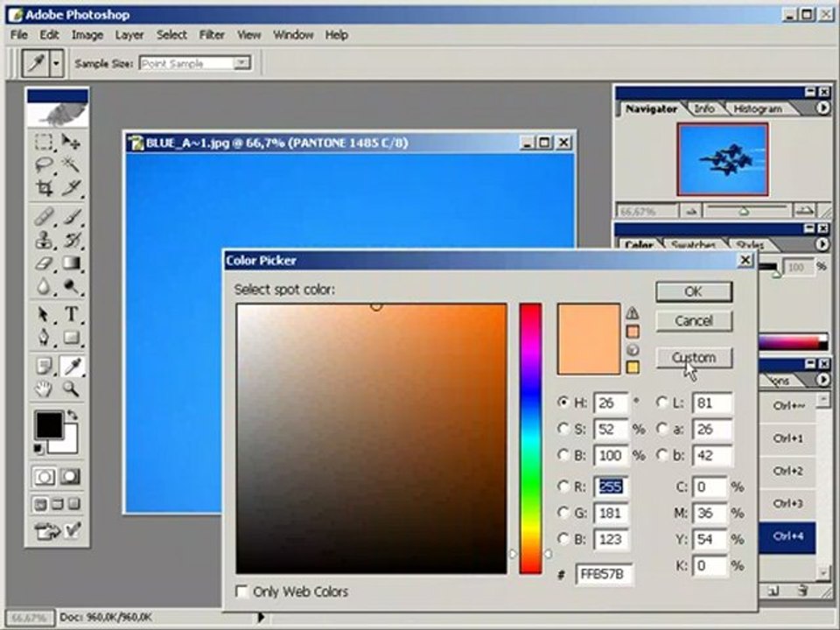Reset default foreground and background colors
The height and width of the screenshot is (630, 840).
click(x=38, y=449)
